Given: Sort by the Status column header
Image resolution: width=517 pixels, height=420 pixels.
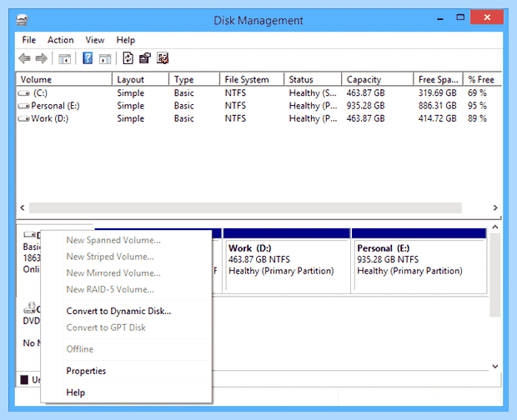Looking at the screenshot, I should pyautogui.click(x=313, y=79).
